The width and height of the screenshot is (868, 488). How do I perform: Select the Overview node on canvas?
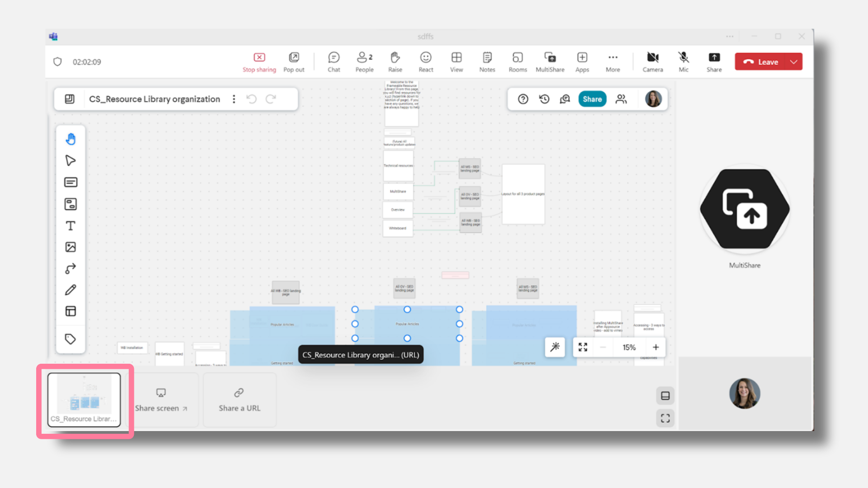click(398, 210)
